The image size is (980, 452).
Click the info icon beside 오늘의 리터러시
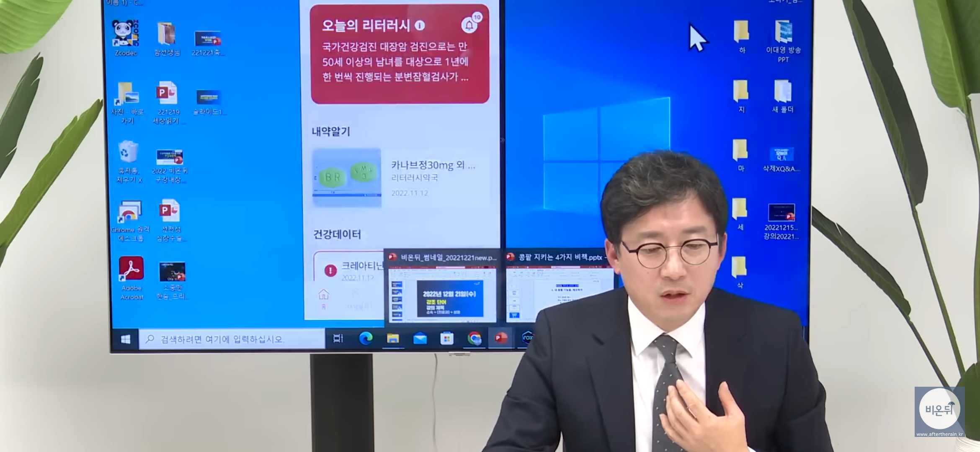(420, 26)
